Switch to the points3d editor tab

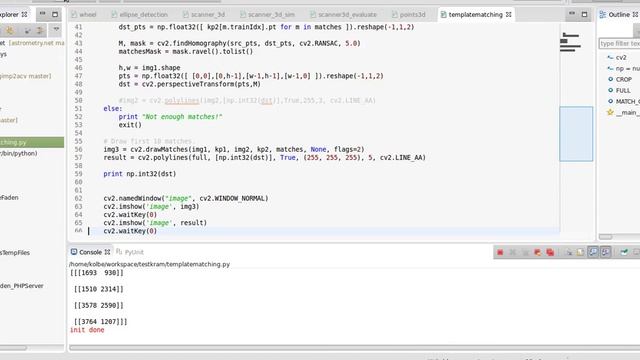coord(409,15)
